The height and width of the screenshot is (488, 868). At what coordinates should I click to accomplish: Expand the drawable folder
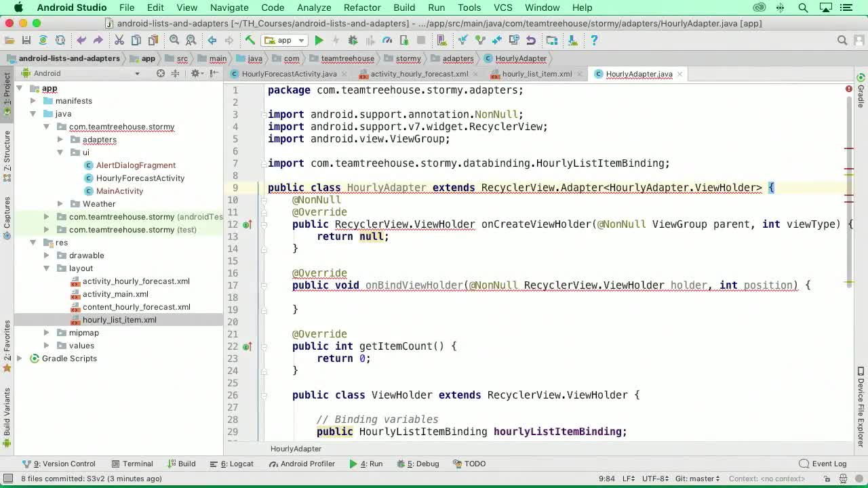pos(46,256)
